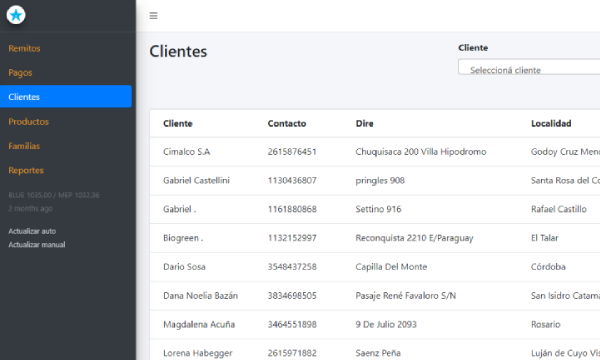This screenshot has width=600, height=360.
Task: Click contact number 3464551898
Action: pos(292,324)
